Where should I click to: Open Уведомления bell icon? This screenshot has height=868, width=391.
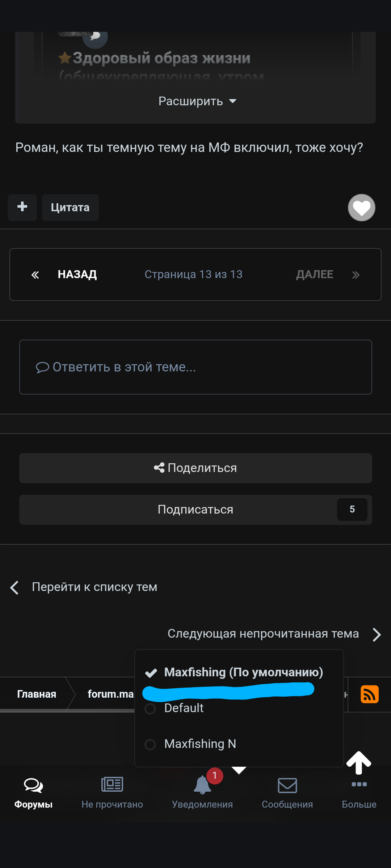202,786
